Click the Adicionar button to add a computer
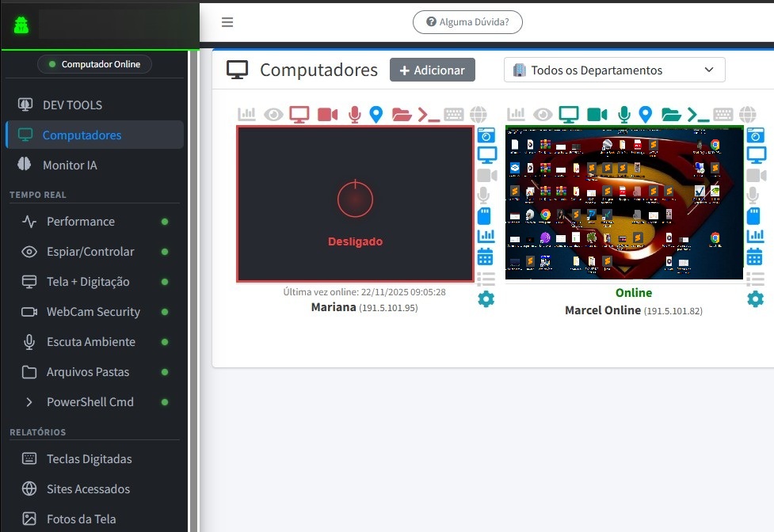The width and height of the screenshot is (774, 532). [432, 70]
